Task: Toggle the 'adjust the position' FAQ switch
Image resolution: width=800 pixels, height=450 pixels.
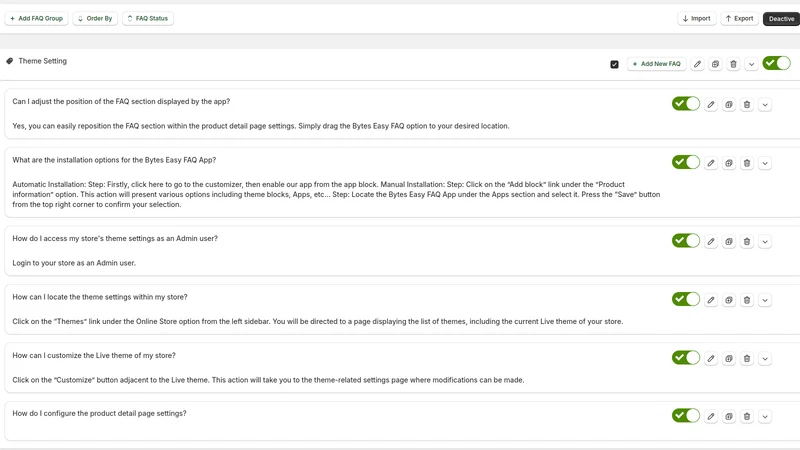Action: [686, 104]
